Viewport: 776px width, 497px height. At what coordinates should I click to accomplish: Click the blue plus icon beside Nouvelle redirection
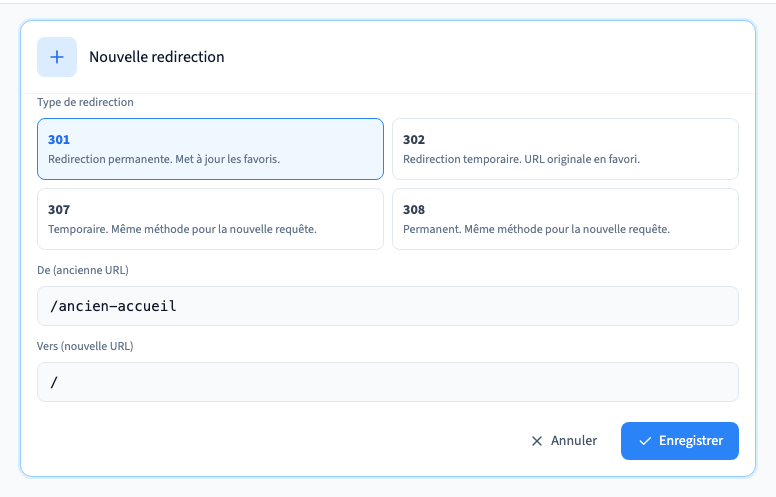click(x=57, y=57)
